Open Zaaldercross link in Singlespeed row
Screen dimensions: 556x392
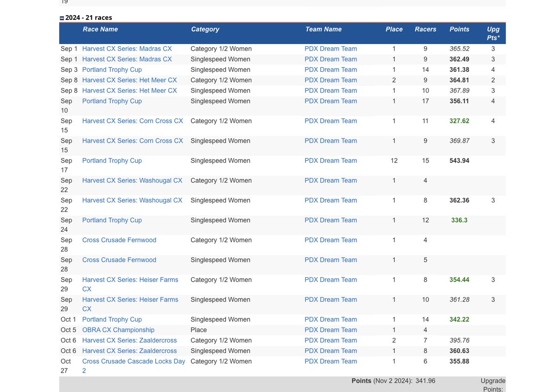pos(130,351)
